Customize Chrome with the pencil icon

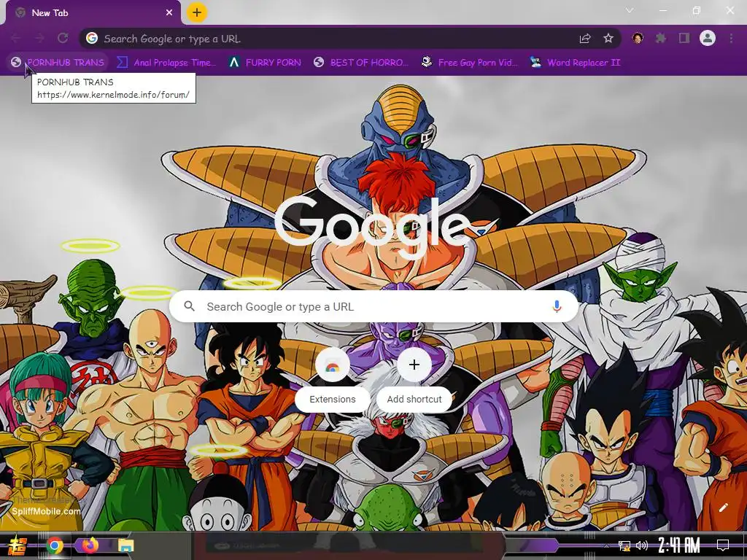coord(723,507)
